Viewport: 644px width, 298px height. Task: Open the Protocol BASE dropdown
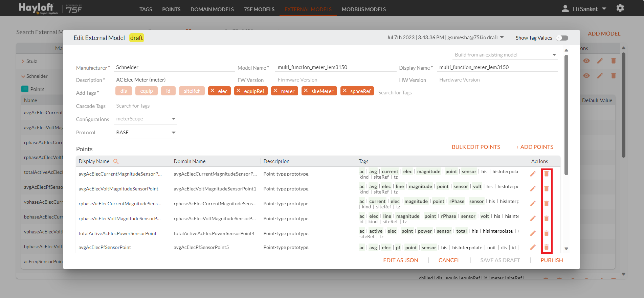coord(146,133)
